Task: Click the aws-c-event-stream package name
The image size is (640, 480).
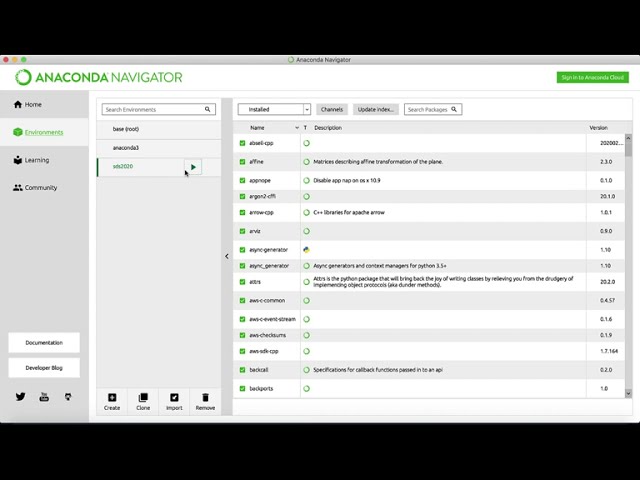Action: [272, 319]
